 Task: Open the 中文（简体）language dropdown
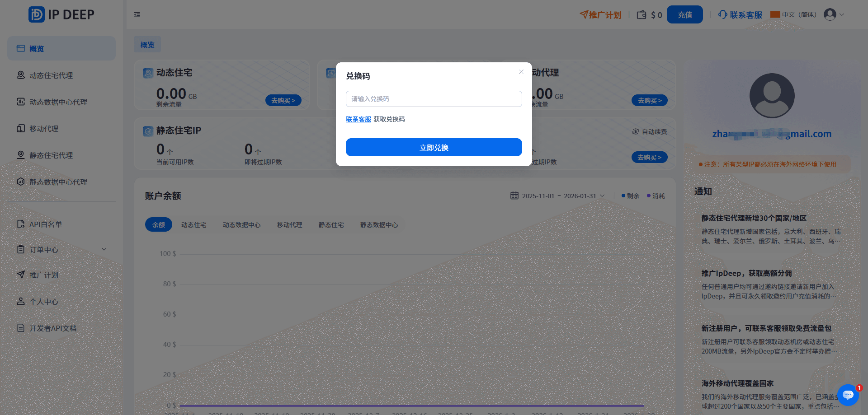(794, 14)
